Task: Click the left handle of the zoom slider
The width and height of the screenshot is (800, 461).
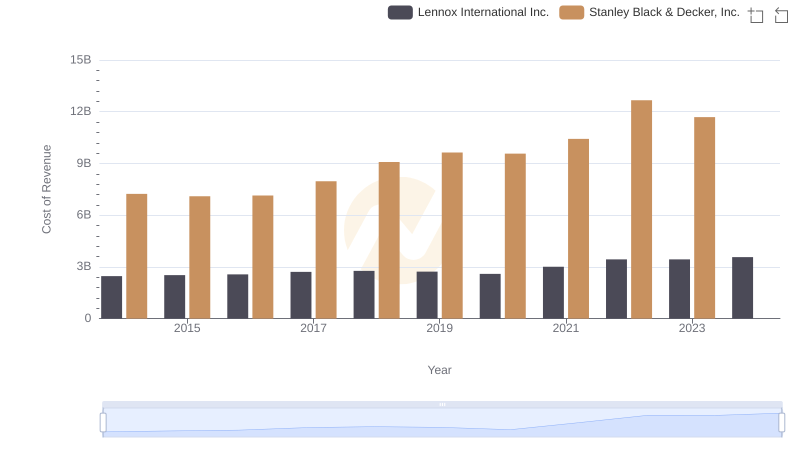Action: (103, 423)
